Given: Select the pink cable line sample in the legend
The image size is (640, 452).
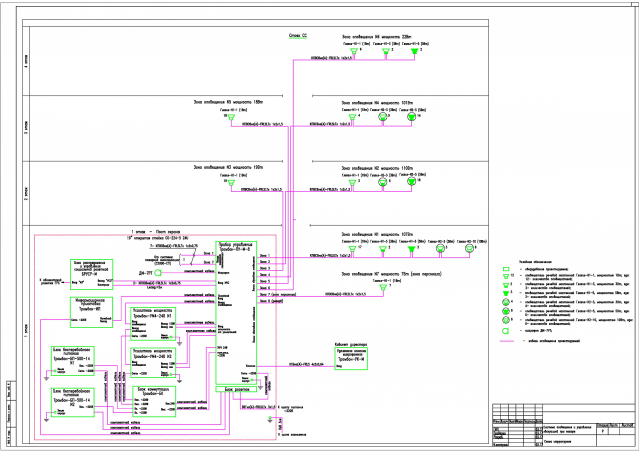Looking at the screenshot, I should click(x=507, y=341).
